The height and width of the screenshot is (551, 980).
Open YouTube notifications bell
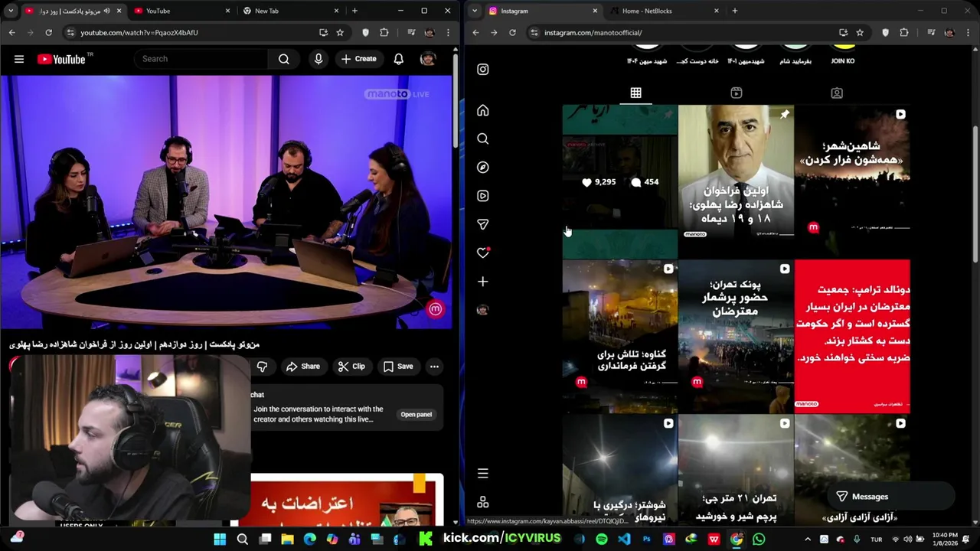tap(398, 59)
